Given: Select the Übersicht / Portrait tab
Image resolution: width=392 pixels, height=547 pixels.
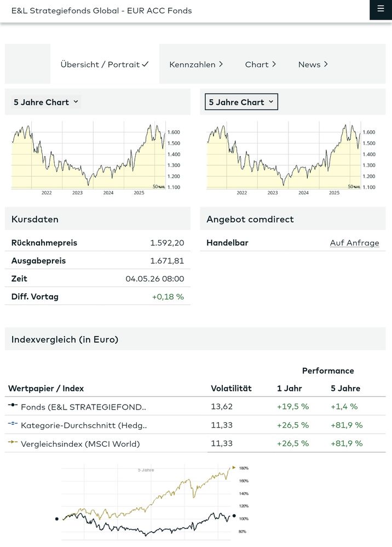Looking at the screenshot, I should 104,65.
